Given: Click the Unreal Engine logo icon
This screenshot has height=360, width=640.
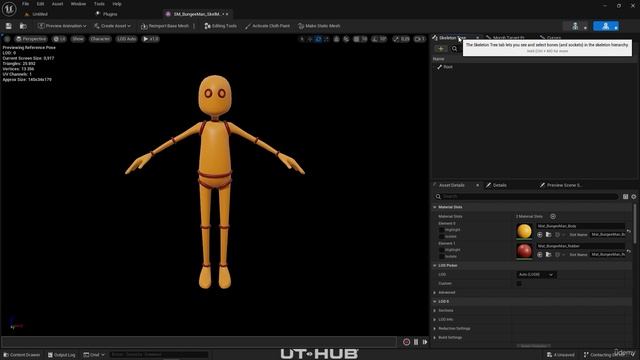Looking at the screenshot, I should click(9, 9).
